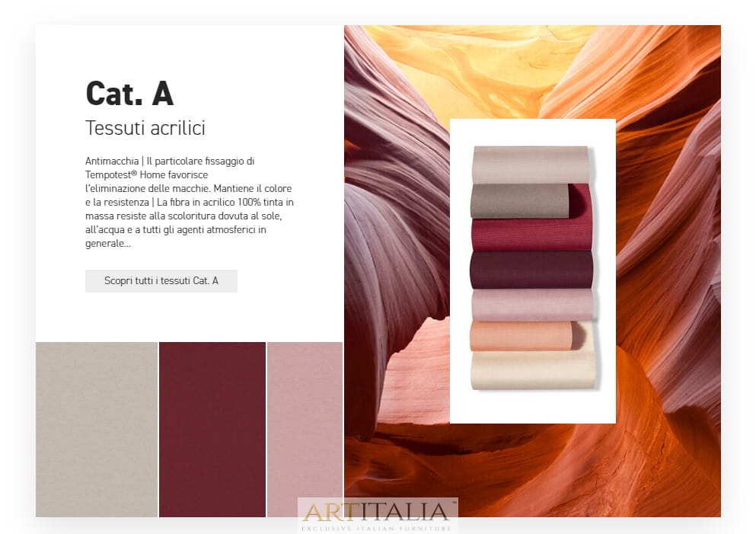The width and height of the screenshot is (756, 534).
Task: Select the peach orange fabric roll
Action: 522,336
